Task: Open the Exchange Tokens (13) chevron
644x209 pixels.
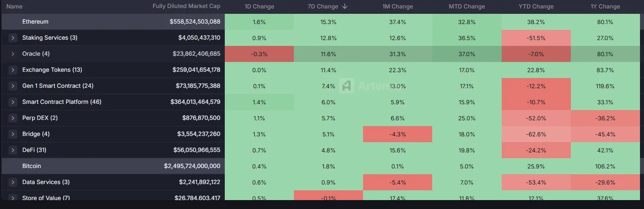Action: pyautogui.click(x=12, y=70)
